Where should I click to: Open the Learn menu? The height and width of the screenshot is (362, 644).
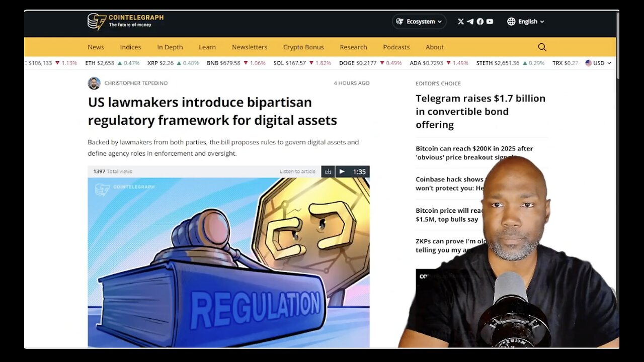tap(207, 47)
